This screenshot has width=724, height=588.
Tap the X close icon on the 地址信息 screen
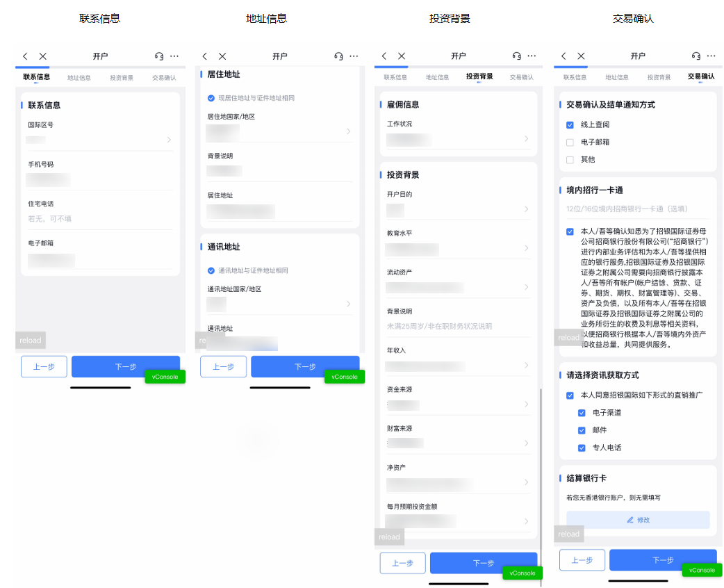(222, 56)
